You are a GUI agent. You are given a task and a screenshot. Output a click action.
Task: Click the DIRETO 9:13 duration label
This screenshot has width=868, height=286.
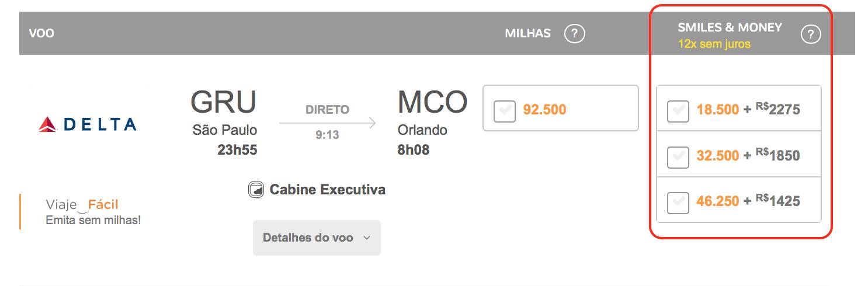tap(328, 123)
